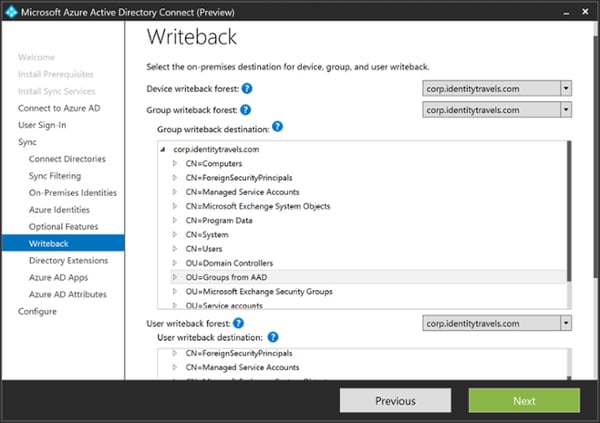Open help for Group writeback forest
Image resolution: width=600 pixels, height=423 pixels.
245,110
